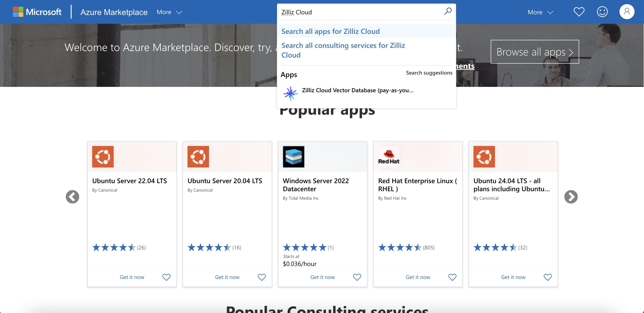
Task: Get it now for Ubuntu 24.04 LTS
Action: pyautogui.click(x=513, y=277)
